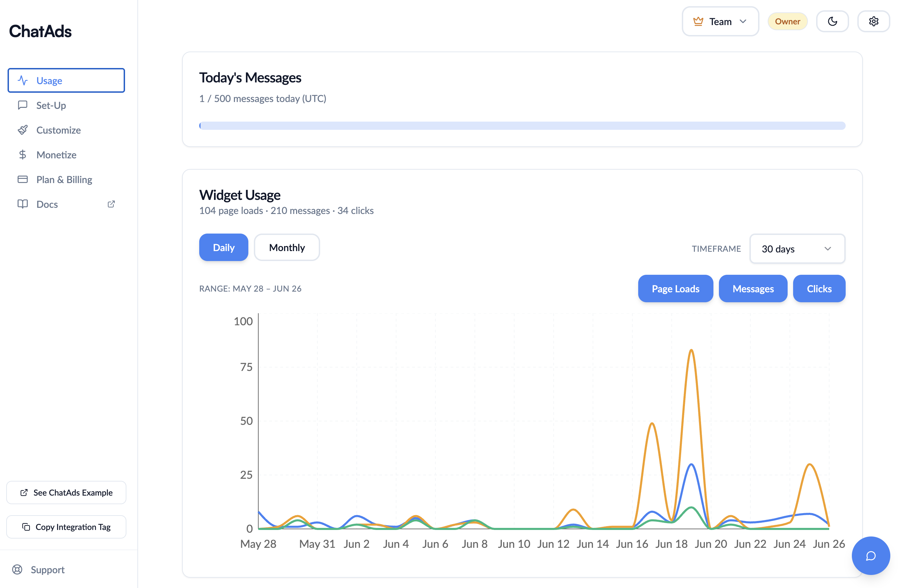Click the Docs open book icon
The width and height of the screenshot is (902, 588).
coord(23,204)
